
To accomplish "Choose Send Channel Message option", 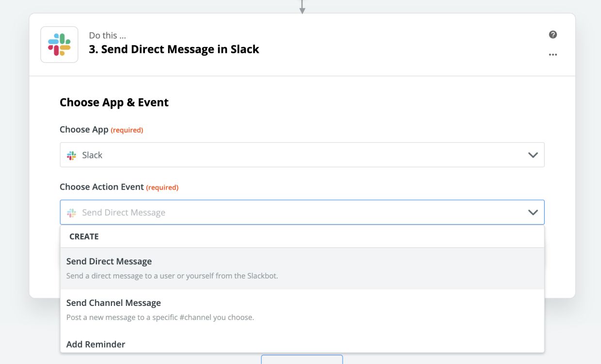I will click(x=302, y=310).
